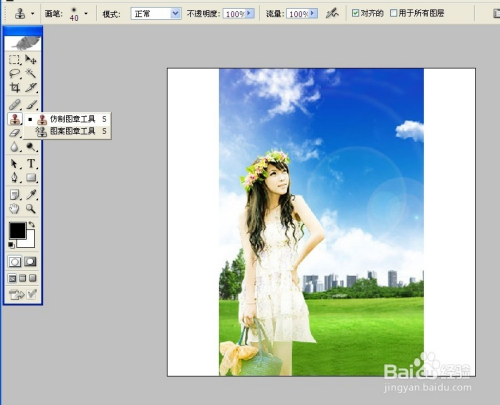
Task: Click the foreground black color swatch
Action: click(17, 231)
